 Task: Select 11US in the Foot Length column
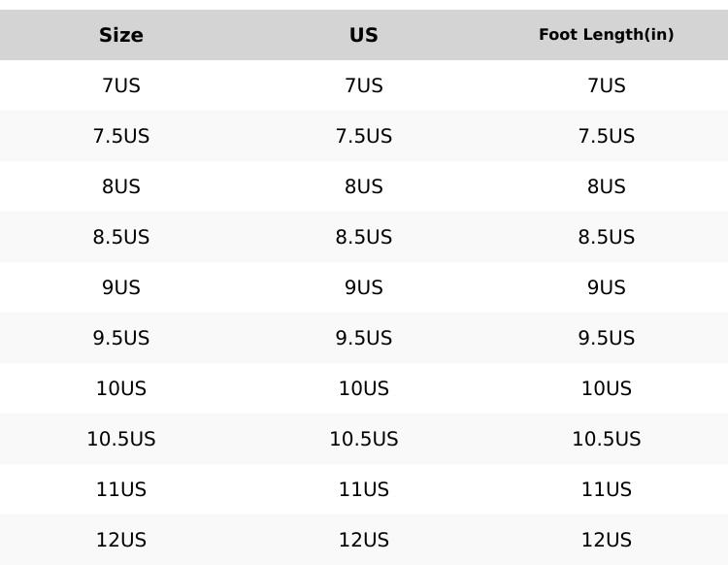coord(607,489)
